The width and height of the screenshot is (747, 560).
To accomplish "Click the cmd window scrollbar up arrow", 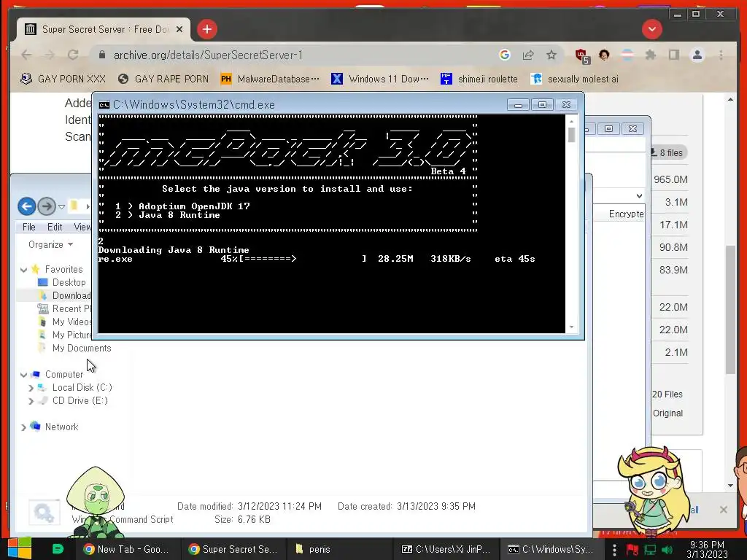I will 571,122.
